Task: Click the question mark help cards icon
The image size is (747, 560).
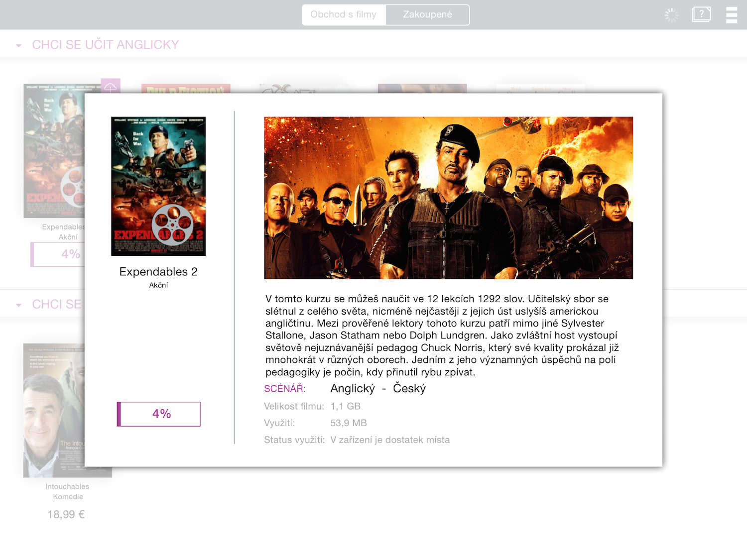Action: (x=701, y=14)
